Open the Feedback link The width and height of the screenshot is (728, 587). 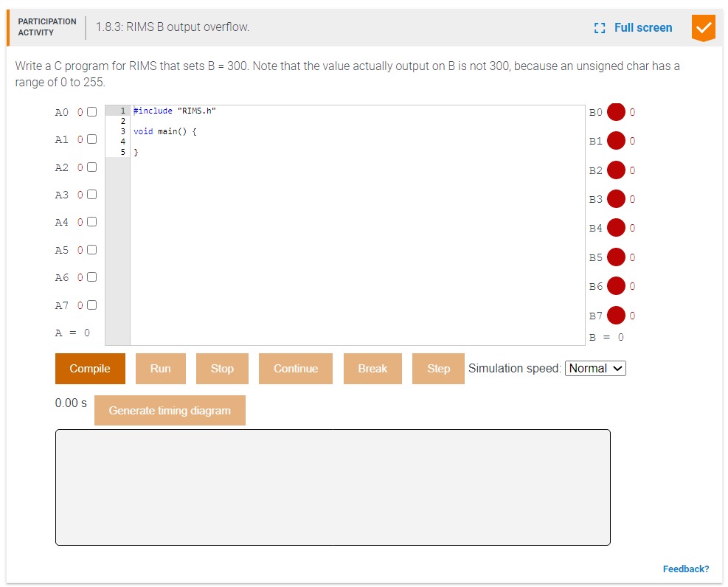point(686,569)
